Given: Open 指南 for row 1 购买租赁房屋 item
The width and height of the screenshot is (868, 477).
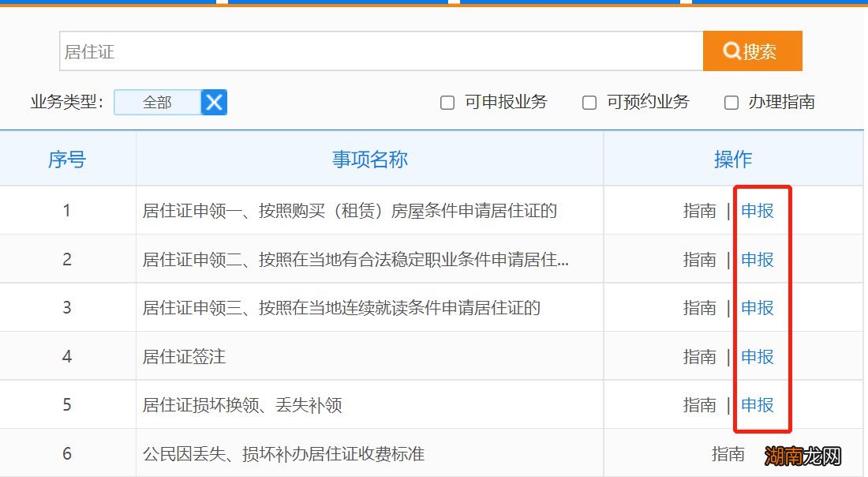Looking at the screenshot, I should [x=699, y=211].
